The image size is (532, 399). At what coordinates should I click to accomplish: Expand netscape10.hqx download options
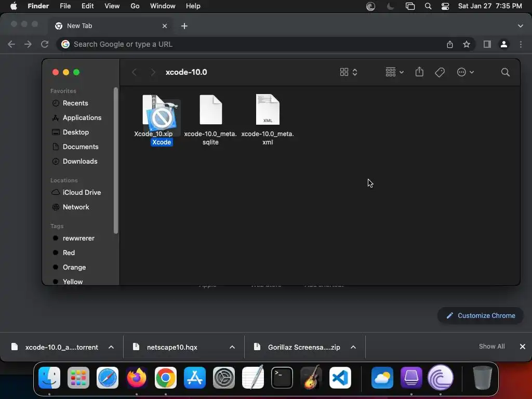tap(232, 347)
